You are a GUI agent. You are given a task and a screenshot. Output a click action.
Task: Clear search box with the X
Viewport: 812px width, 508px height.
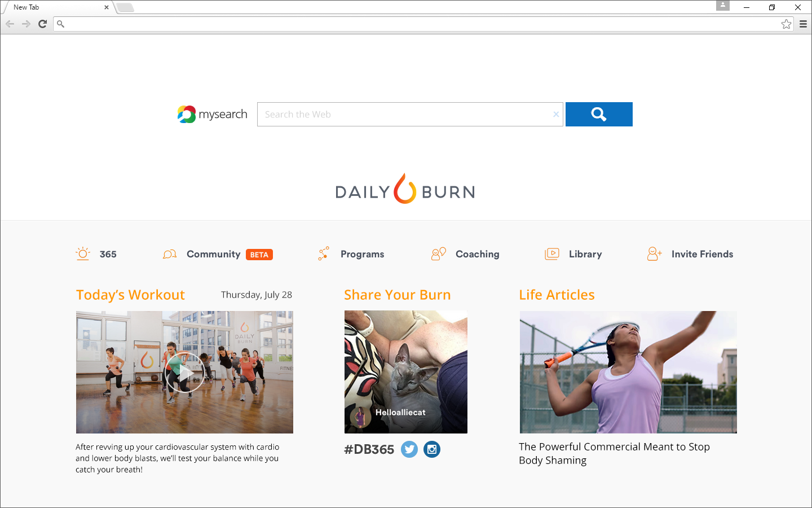[x=556, y=114]
